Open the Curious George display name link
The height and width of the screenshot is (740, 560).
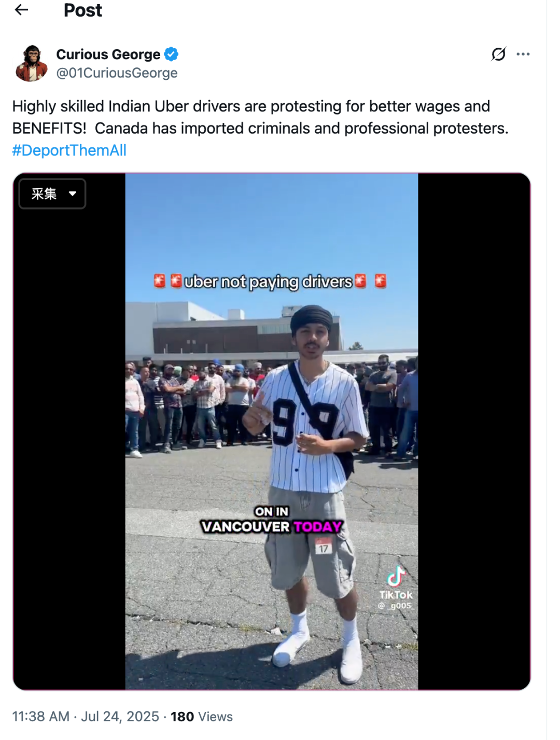pos(108,54)
